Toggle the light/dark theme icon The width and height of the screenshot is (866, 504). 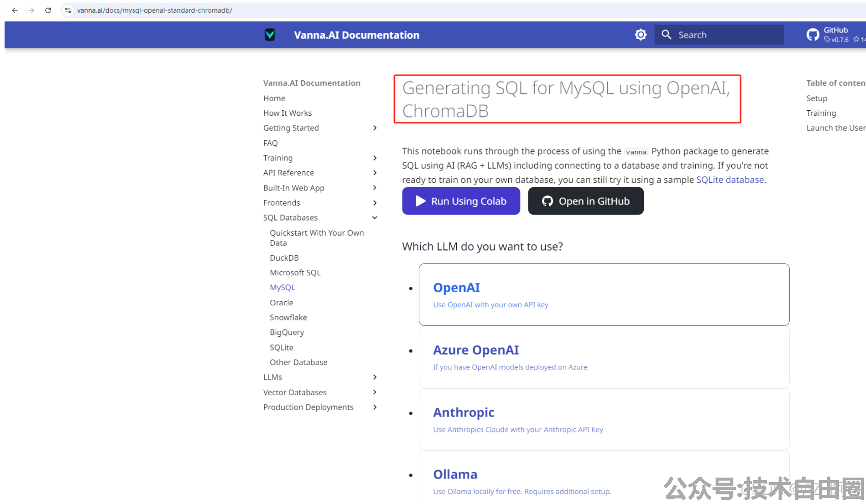coord(641,35)
